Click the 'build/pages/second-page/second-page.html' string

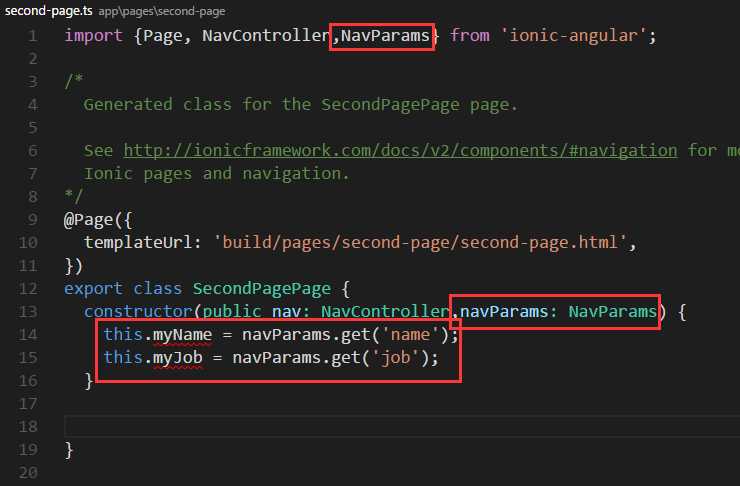point(420,243)
